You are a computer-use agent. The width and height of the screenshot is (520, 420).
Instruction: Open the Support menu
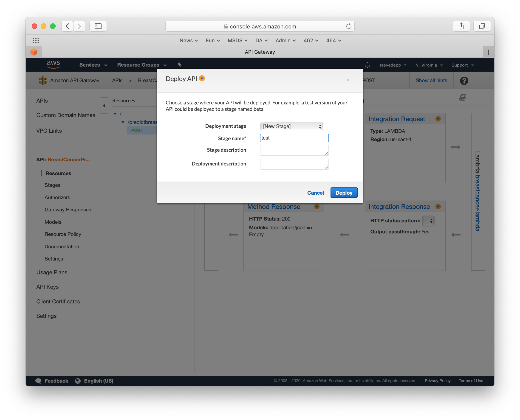(x=462, y=65)
